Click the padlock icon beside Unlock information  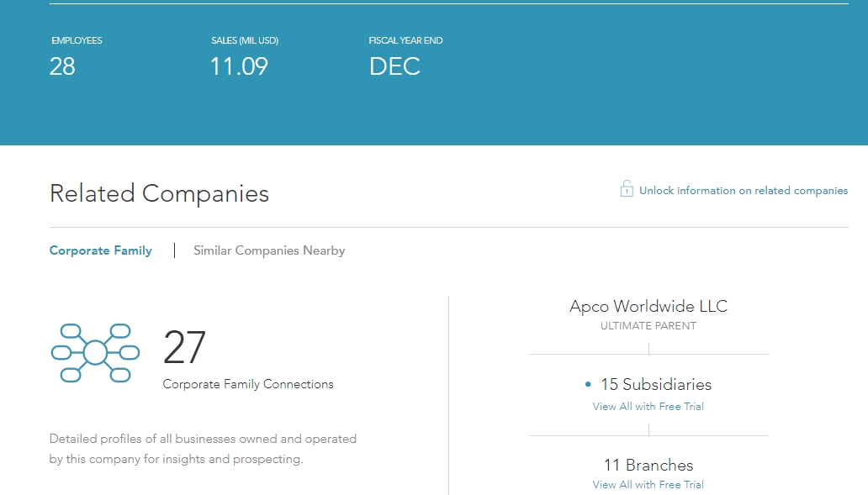627,189
